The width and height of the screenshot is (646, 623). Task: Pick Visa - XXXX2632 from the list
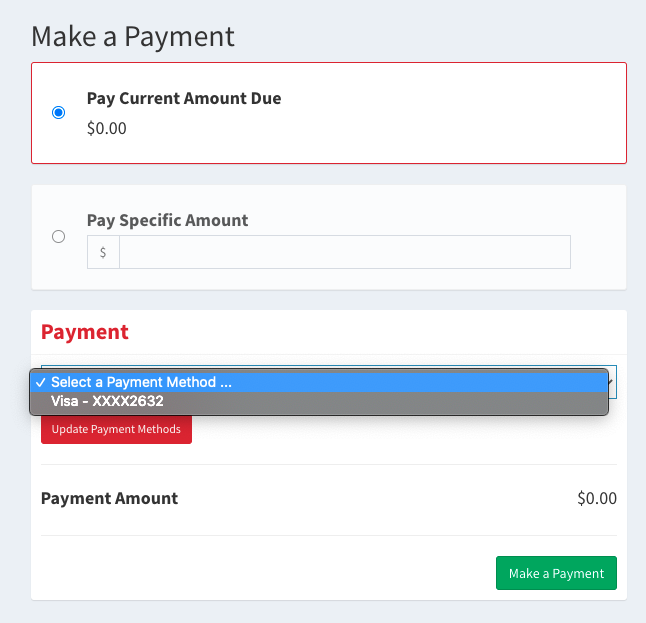click(107, 401)
